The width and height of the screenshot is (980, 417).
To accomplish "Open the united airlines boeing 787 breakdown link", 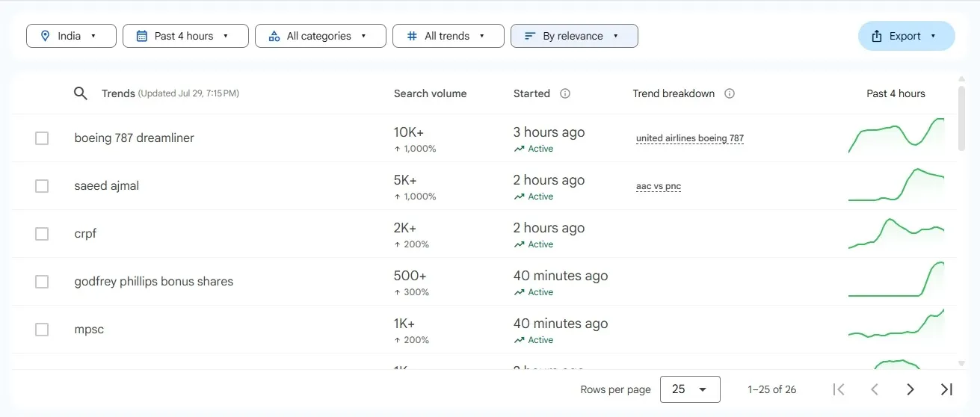I will coord(689,138).
